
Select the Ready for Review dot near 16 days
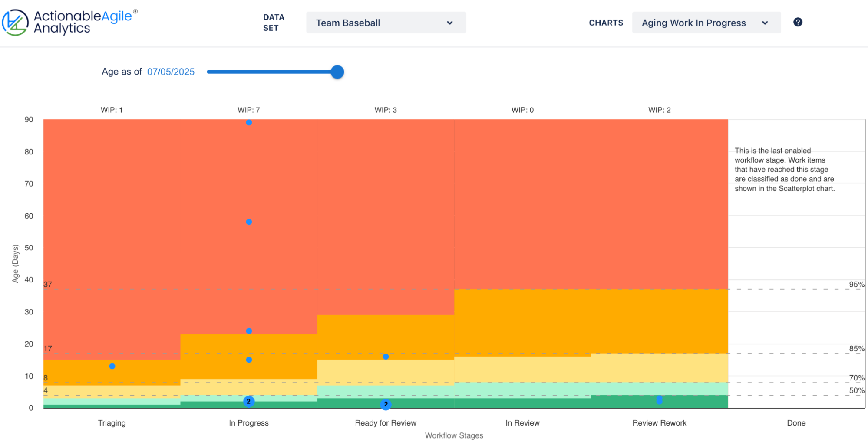click(x=386, y=357)
